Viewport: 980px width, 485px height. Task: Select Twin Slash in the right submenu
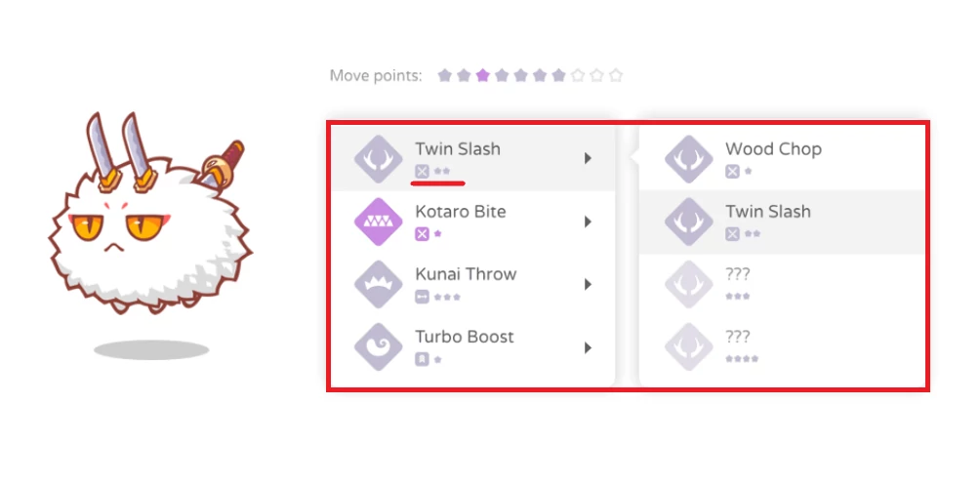(x=768, y=212)
